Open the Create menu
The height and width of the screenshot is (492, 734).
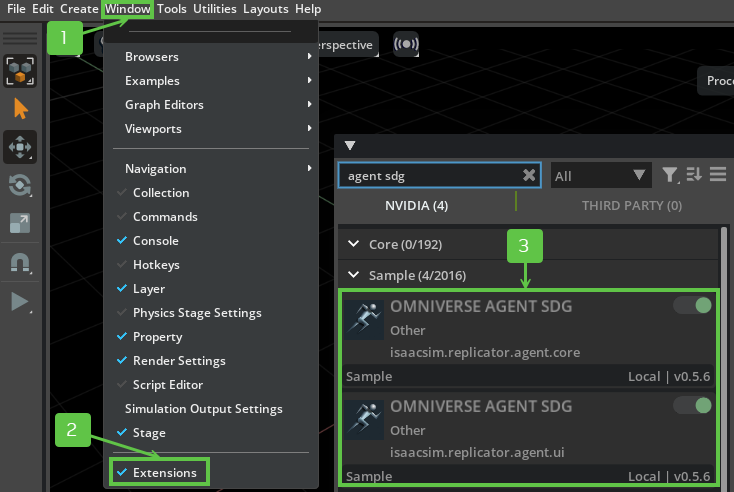point(79,9)
